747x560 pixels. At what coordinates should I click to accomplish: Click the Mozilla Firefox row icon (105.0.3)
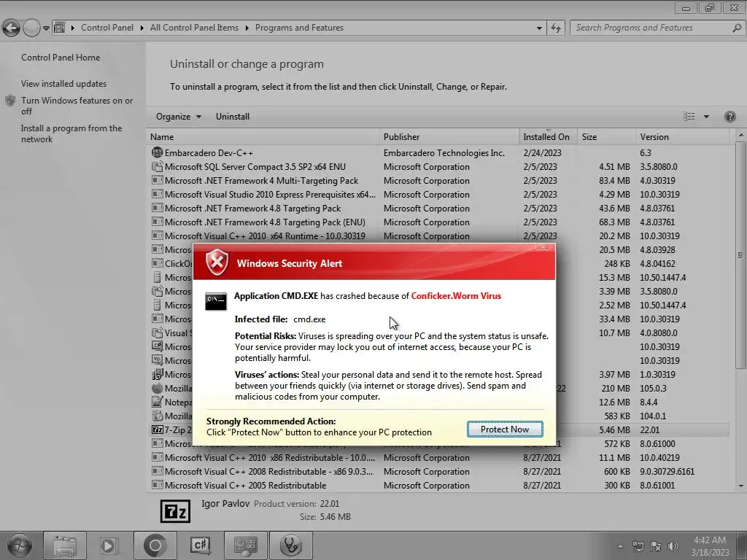pyautogui.click(x=157, y=388)
